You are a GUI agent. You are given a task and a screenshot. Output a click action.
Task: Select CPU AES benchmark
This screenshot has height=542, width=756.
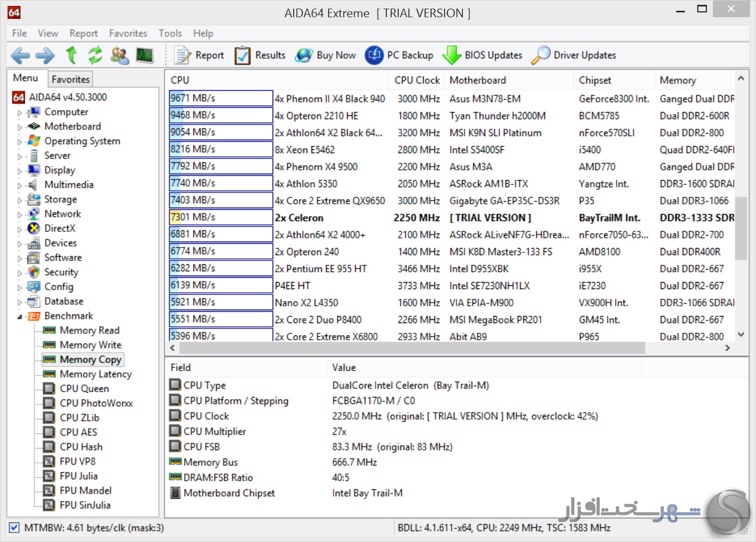pyautogui.click(x=79, y=432)
